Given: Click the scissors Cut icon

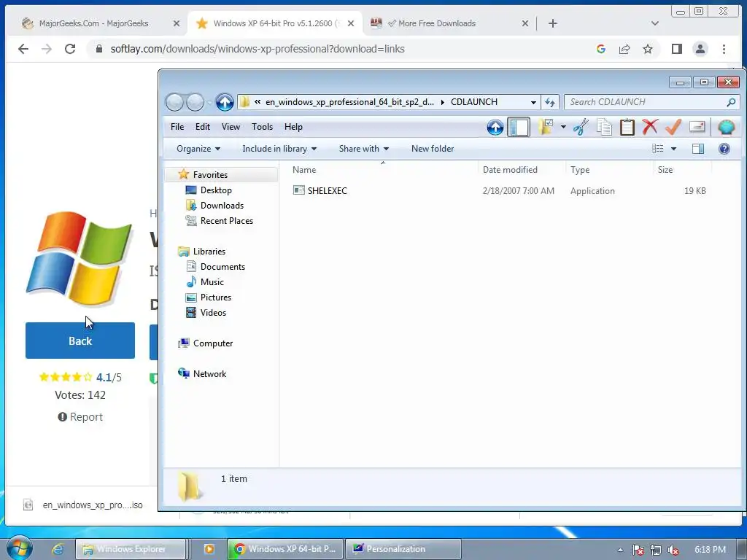Looking at the screenshot, I should point(581,127).
